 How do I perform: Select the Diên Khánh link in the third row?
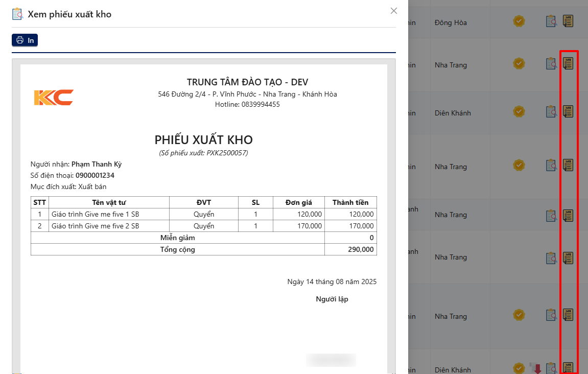click(x=453, y=113)
